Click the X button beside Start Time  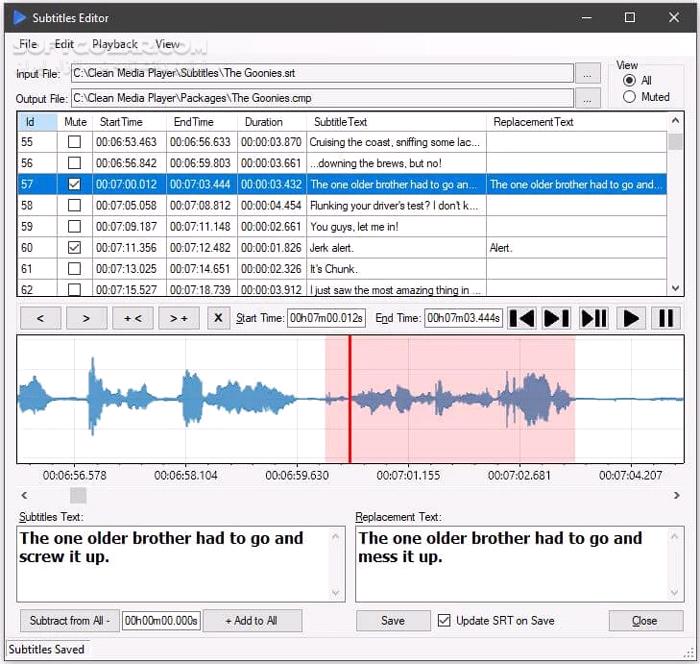point(218,318)
